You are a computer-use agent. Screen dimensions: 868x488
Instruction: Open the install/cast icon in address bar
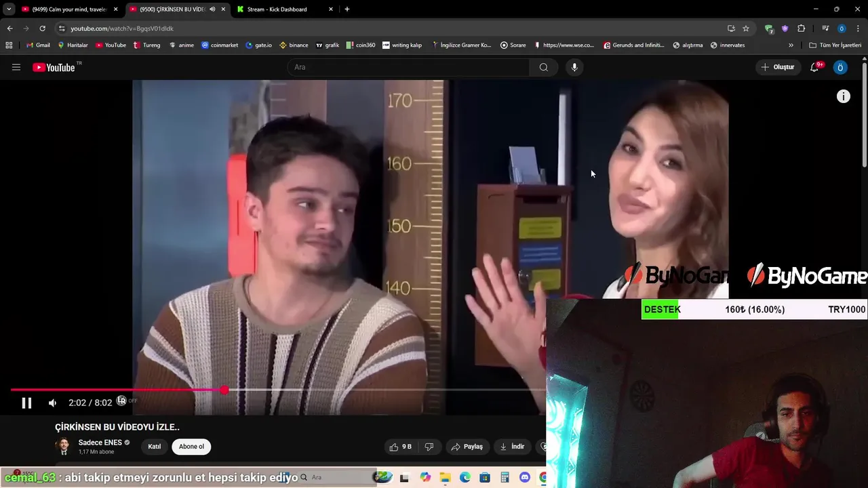[731, 28]
